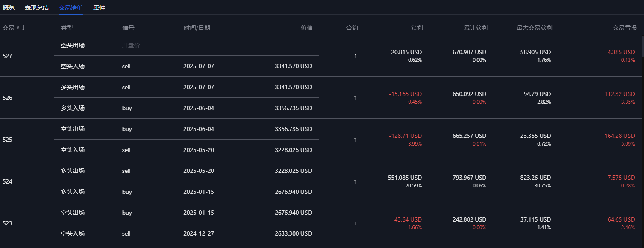The image size is (644, 248).
Task: Select trade number 527 row
Action: pyautogui.click(x=8, y=56)
